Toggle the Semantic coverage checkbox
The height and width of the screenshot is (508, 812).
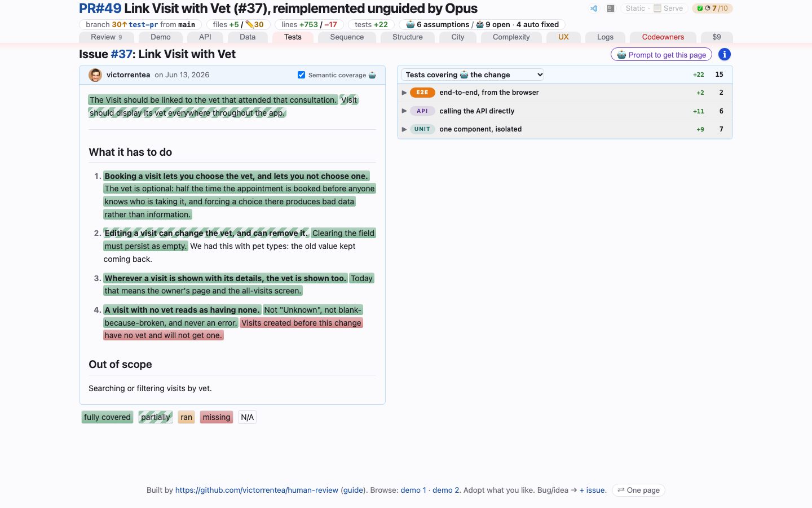301,75
